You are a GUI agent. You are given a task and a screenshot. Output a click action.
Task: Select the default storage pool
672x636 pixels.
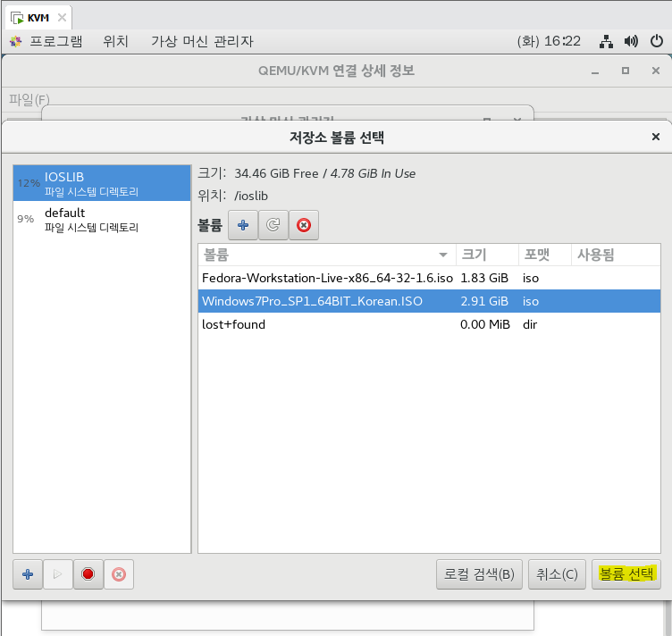coord(102,219)
